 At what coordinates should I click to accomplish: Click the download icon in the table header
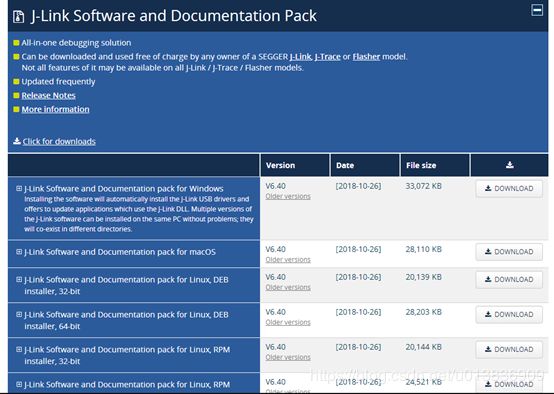509,165
